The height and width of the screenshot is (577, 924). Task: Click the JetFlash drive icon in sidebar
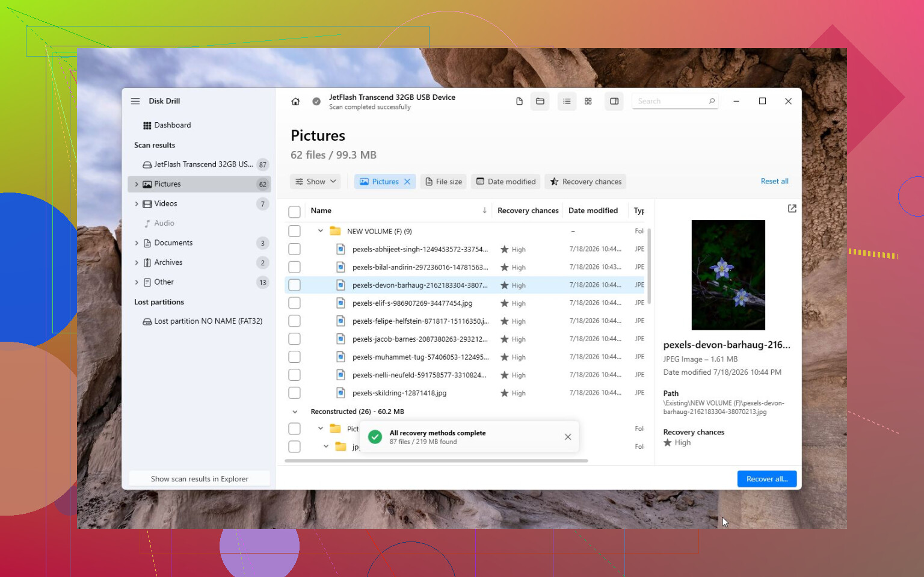147,164
